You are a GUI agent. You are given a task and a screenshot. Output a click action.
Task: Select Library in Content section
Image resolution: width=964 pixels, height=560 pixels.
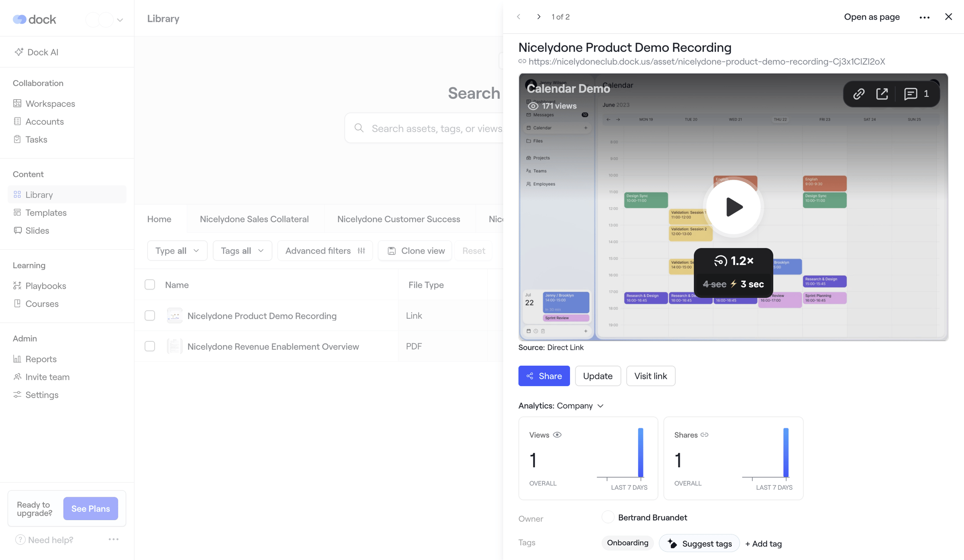coord(67,195)
